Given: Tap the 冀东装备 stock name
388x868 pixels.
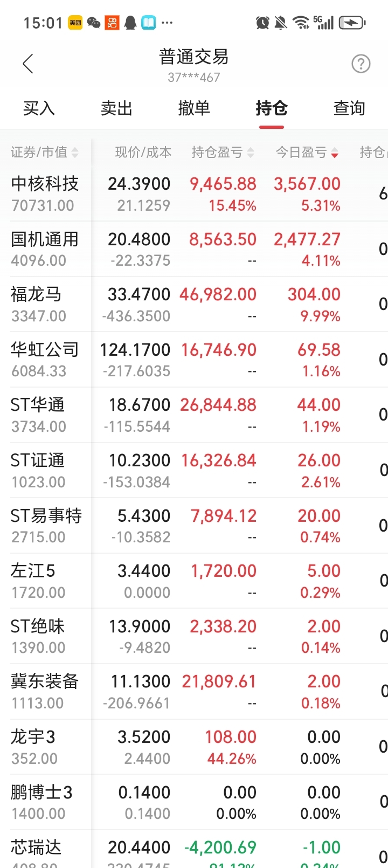Looking at the screenshot, I should coord(45,681).
